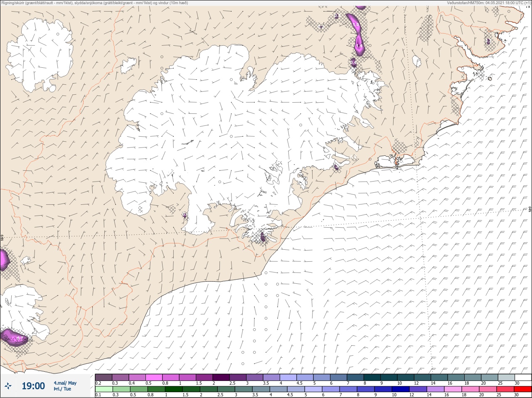This screenshot has height=398, width=532.
Task: Select the pale green lower swatch starting at 0.1
Action: (103, 389)
